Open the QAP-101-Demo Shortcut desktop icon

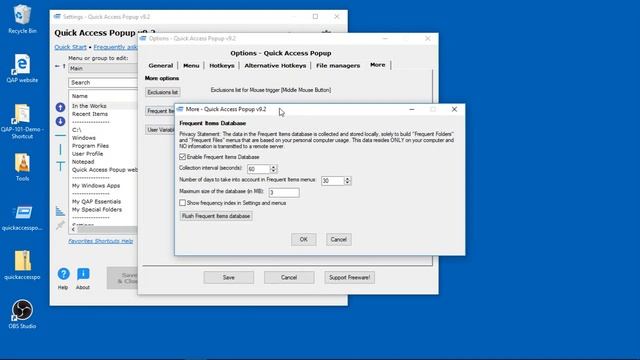[x=22, y=121]
